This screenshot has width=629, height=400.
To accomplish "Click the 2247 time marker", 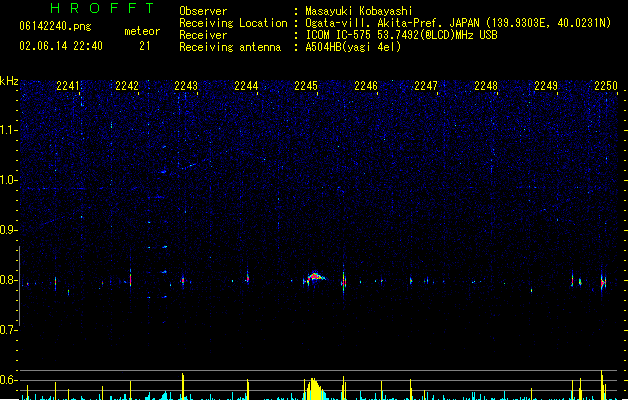I will tap(426, 86).
